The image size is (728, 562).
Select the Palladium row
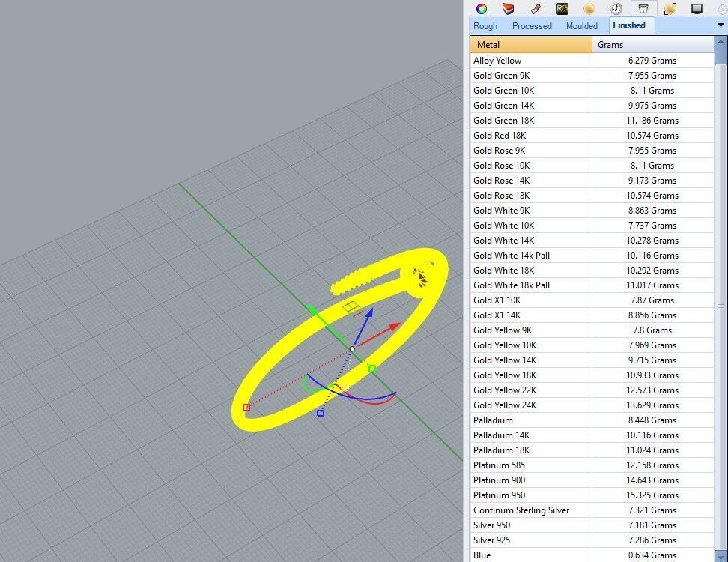(x=592, y=420)
